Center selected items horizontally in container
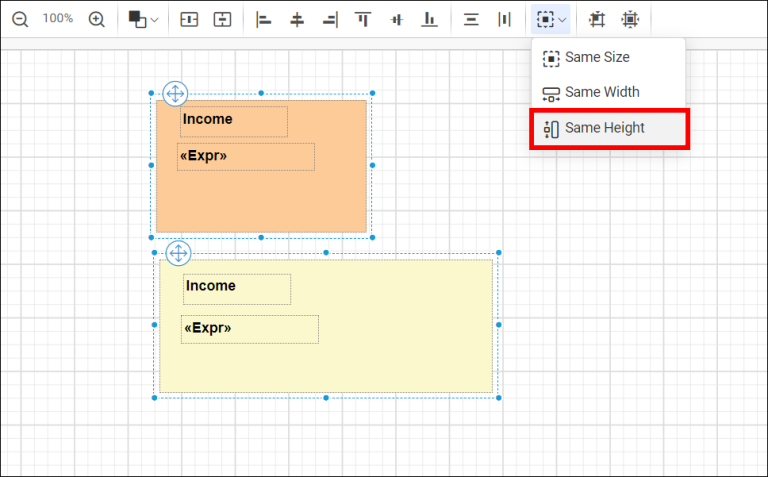The width and height of the screenshot is (768, 477). [x=189, y=20]
